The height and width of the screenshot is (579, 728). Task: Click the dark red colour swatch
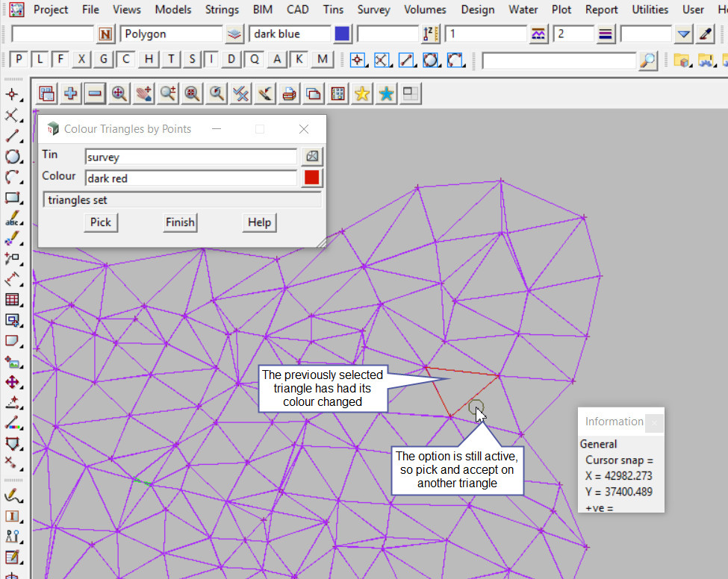(312, 178)
